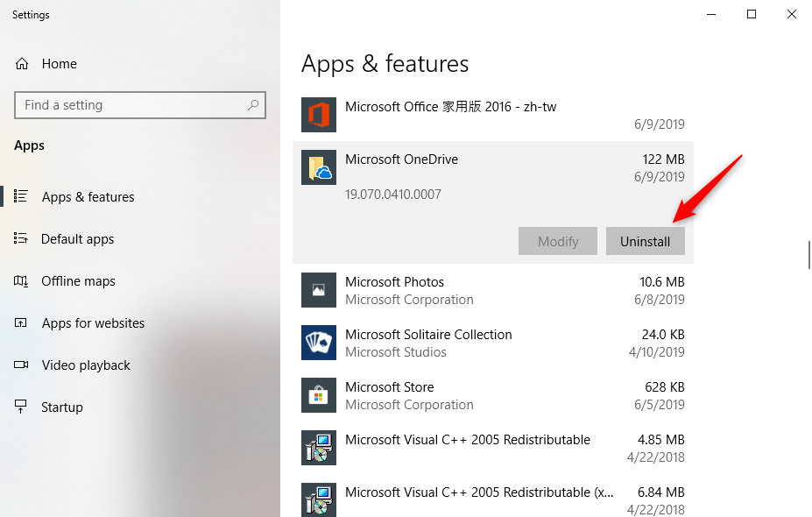This screenshot has width=812, height=517.
Task: Click the Microsoft Studios publisher text
Action: click(x=396, y=352)
